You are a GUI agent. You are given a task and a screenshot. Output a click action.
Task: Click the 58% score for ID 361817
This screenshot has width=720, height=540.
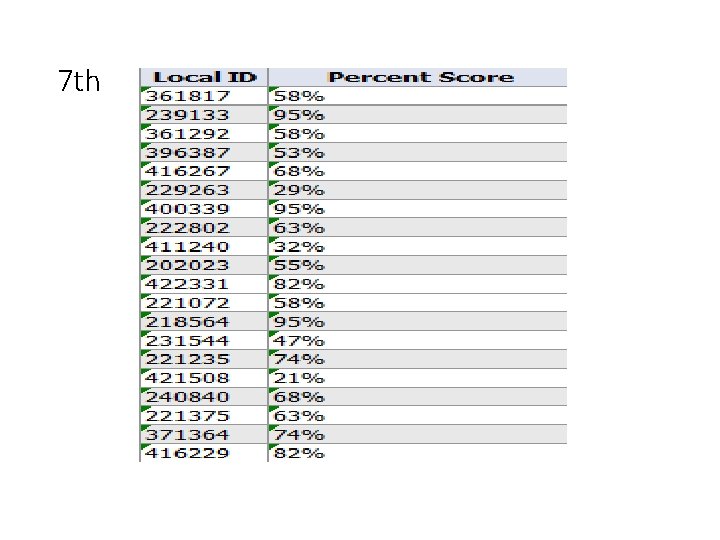coord(418,96)
